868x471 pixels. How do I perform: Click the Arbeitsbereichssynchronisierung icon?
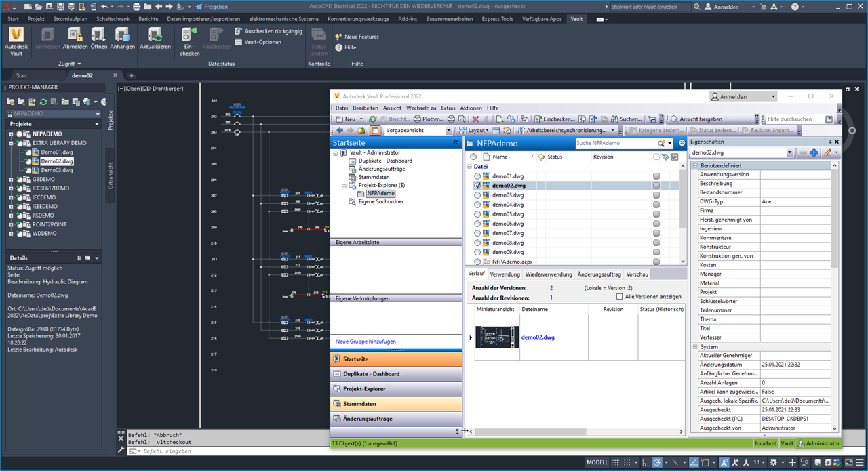522,129
